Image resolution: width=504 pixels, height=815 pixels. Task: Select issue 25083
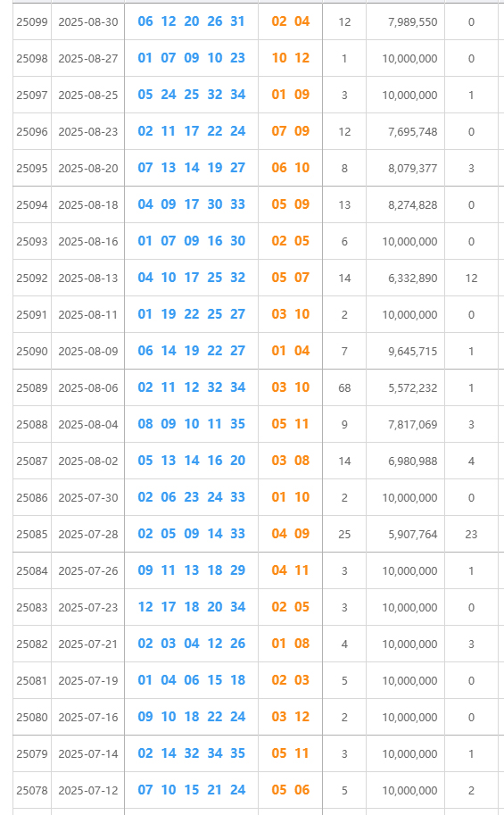32,607
